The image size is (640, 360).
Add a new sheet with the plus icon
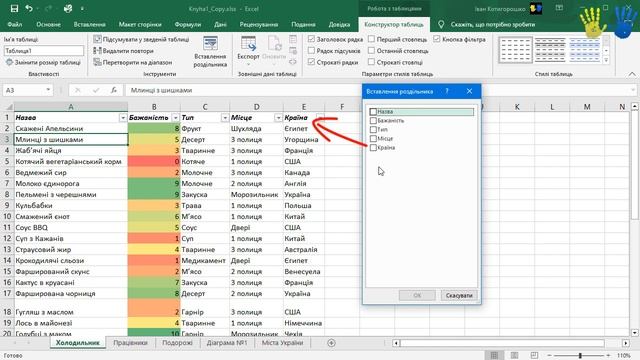(x=331, y=343)
